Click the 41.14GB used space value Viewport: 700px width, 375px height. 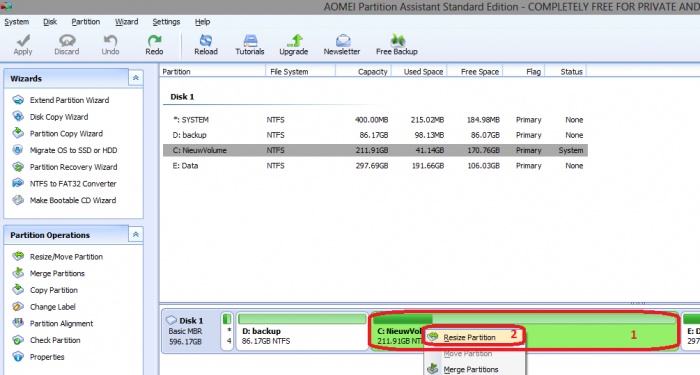tap(429, 150)
